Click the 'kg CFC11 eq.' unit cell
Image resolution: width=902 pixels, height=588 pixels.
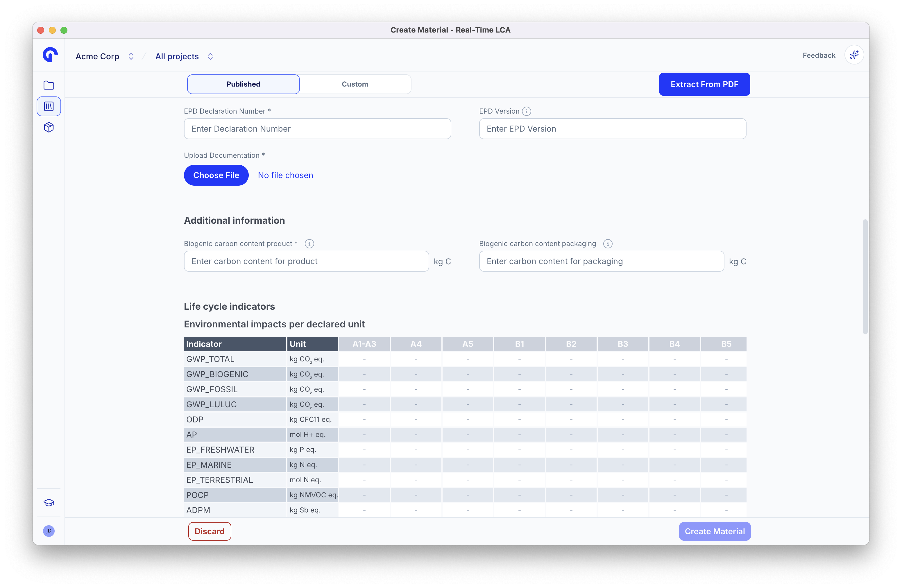312,420
